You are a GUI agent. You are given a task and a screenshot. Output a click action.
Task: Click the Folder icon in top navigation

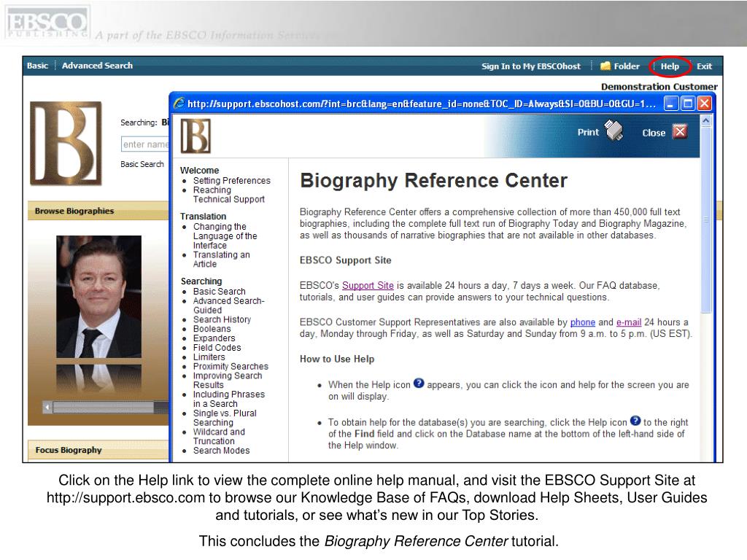click(605, 66)
